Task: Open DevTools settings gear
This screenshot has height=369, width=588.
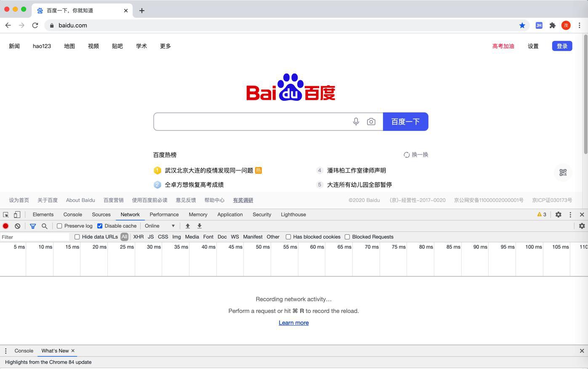Action: (x=558, y=215)
